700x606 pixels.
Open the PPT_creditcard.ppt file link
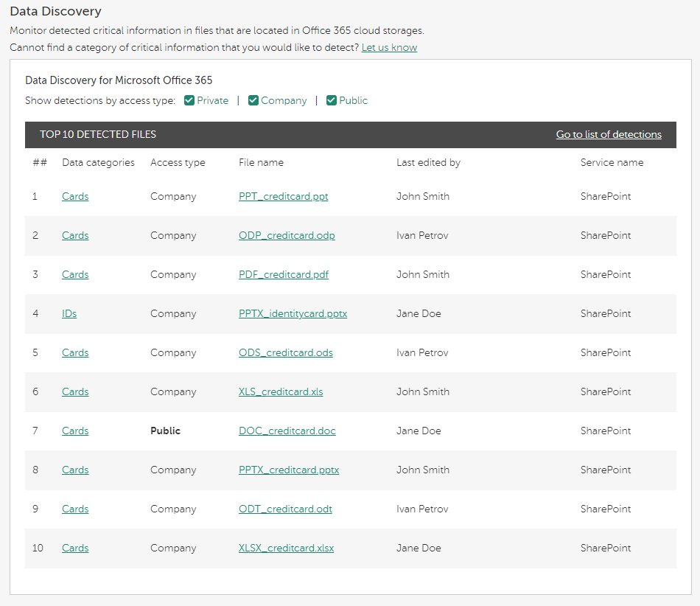[283, 196]
